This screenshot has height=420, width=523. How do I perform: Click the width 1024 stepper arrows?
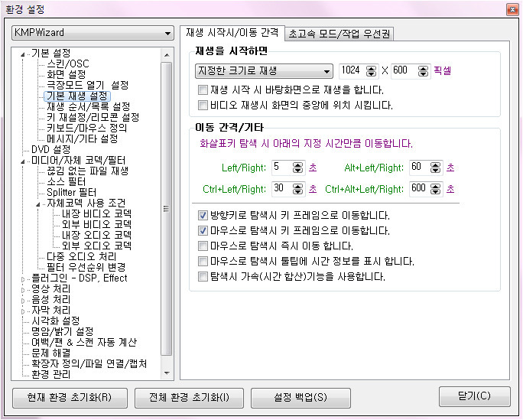coord(371,70)
